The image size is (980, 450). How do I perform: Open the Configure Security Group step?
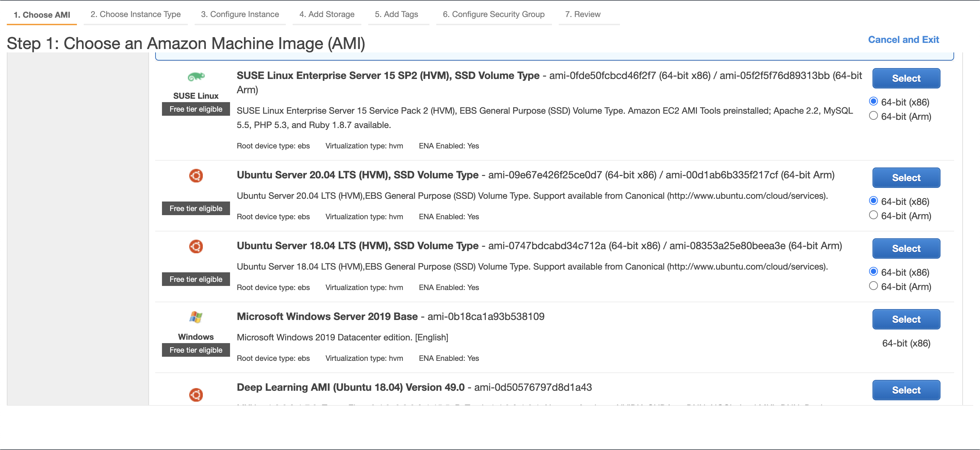[493, 14]
